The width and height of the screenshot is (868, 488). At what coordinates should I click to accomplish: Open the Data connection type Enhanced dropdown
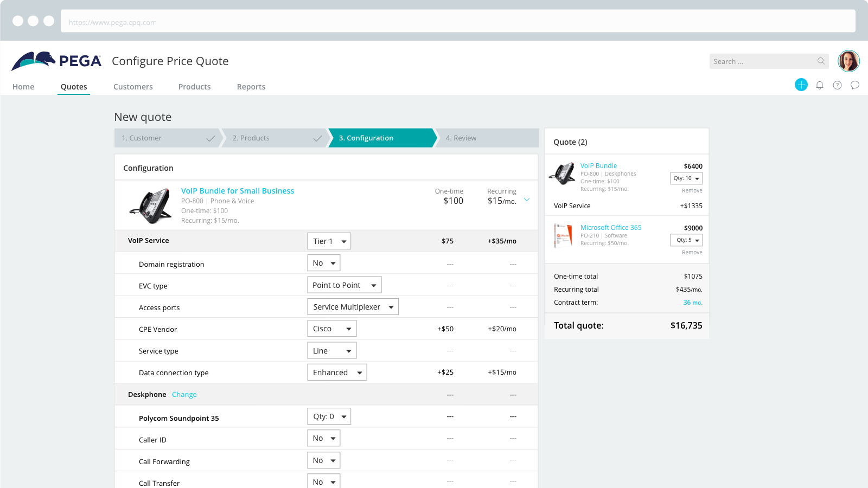[x=337, y=373]
